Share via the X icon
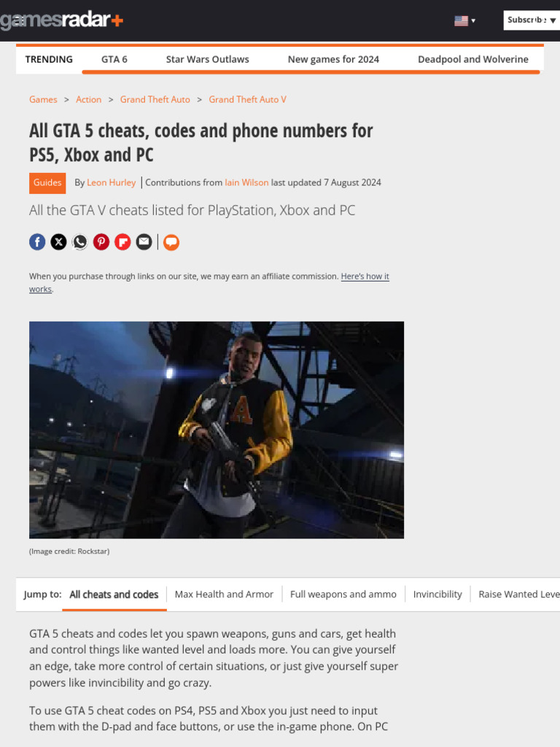Viewport: 560px width, 747px height. [58, 242]
